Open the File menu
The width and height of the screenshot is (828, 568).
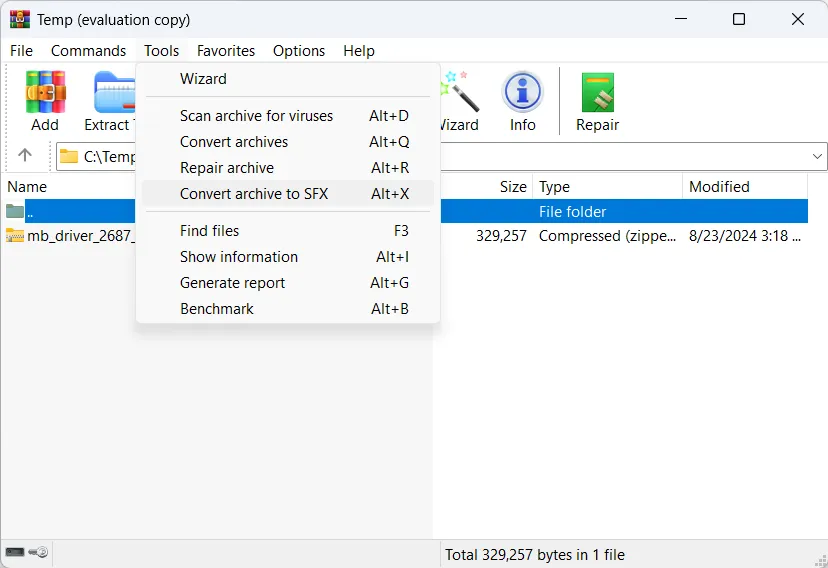[x=21, y=51]
